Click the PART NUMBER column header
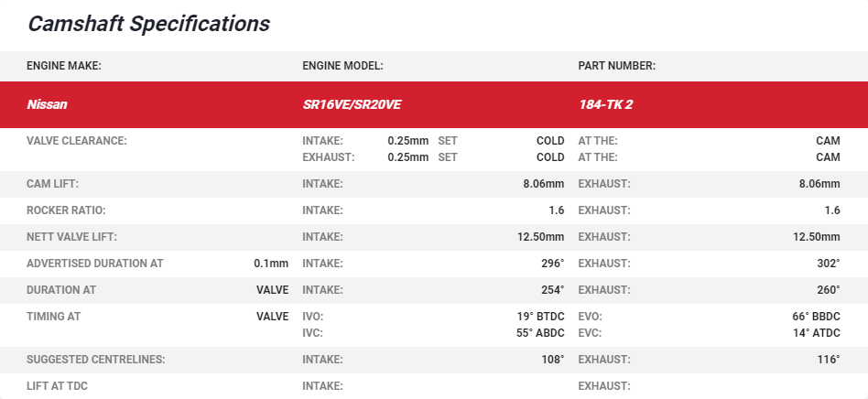Image resolution: width=868 pixels, height=399 pixels. 616,66
